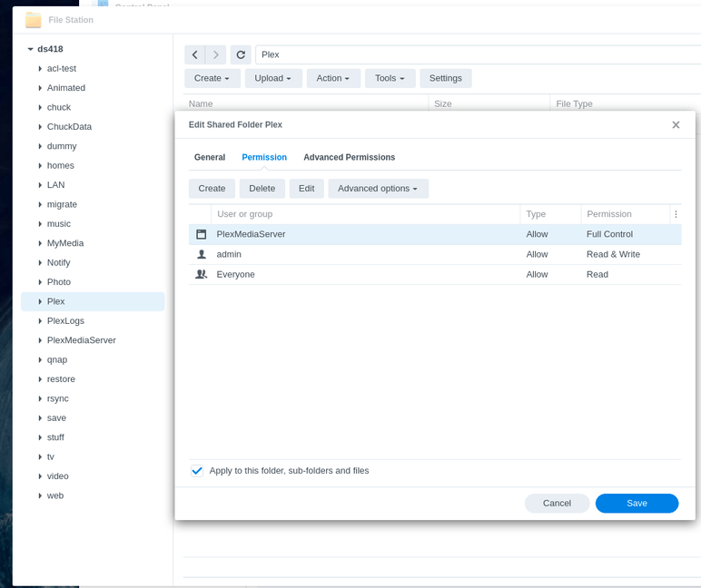
Task: Sort by the Type column header
Action: click(551, 214)
